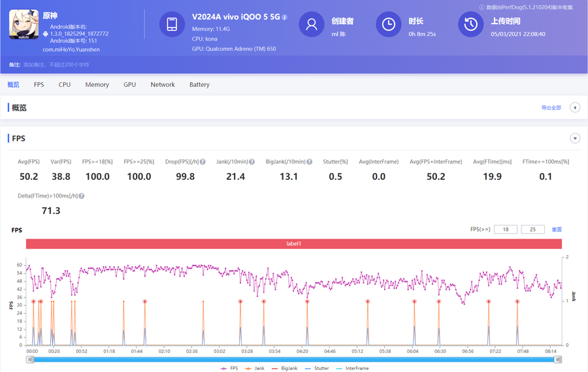Click the creator user profile icon
This screenshot has width=588, height=372.
(312, 24)
